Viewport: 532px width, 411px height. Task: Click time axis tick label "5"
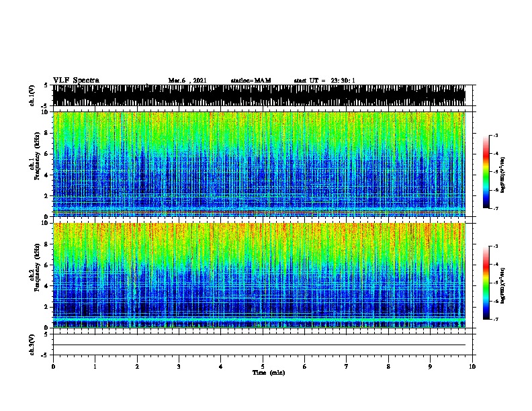coord(263,367)
